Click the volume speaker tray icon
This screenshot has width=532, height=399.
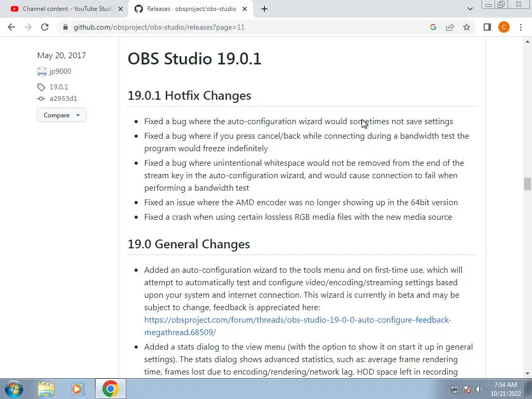point(479,389)
